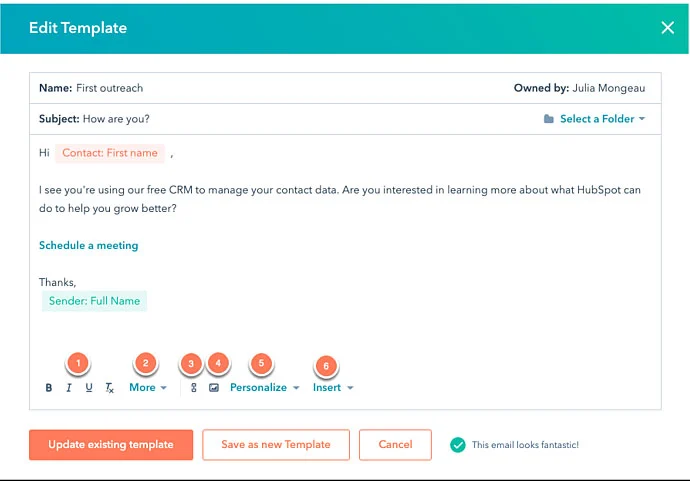Screen dimensions: 690x481
Task: Select the Contact: First name token
Action: [x=110, y=153]
